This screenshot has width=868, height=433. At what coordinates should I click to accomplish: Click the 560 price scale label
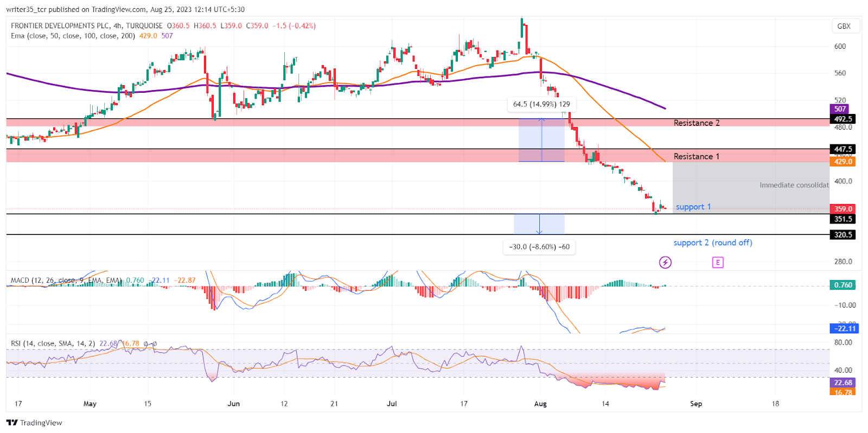tap(840, 73)
